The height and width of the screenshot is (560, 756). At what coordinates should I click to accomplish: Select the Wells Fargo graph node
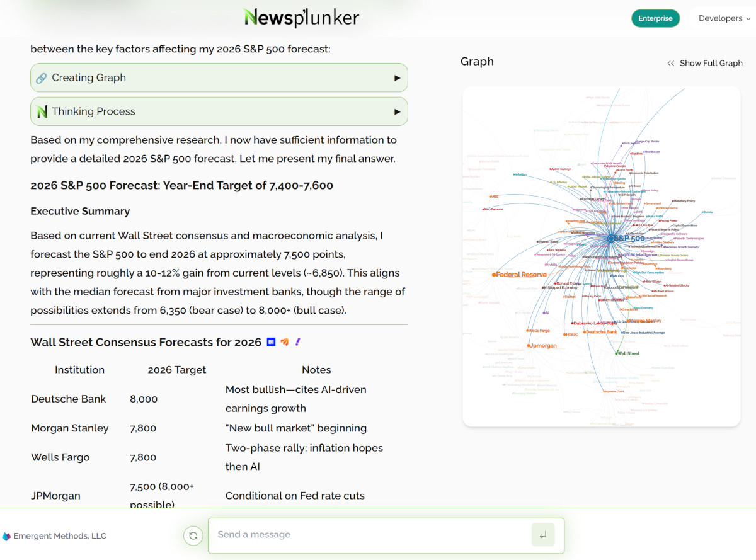pyautogui.click(x=528, y=330)
